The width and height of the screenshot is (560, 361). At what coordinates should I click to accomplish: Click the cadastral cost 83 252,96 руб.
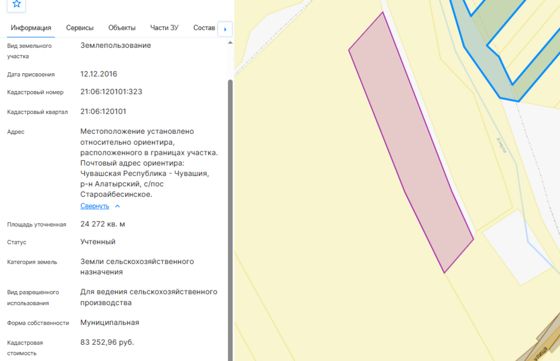[107, 342]
